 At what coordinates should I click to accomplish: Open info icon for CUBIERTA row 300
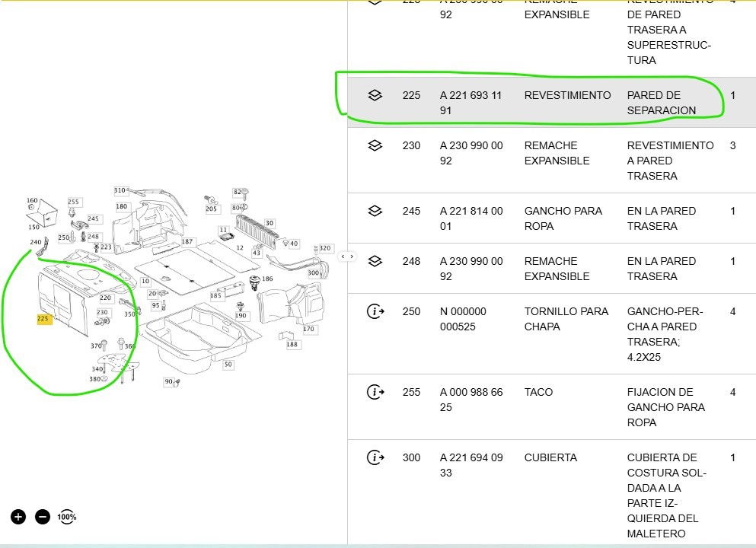[x=375, y=458]
